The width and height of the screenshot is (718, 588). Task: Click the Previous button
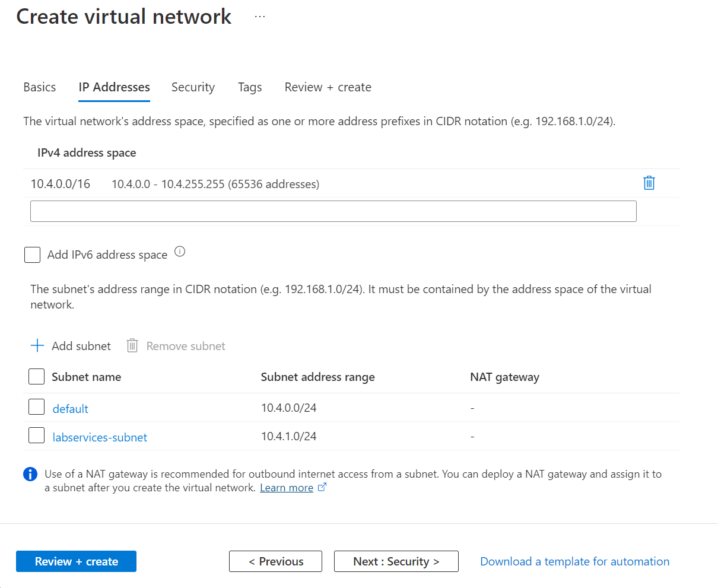point(275,561)
